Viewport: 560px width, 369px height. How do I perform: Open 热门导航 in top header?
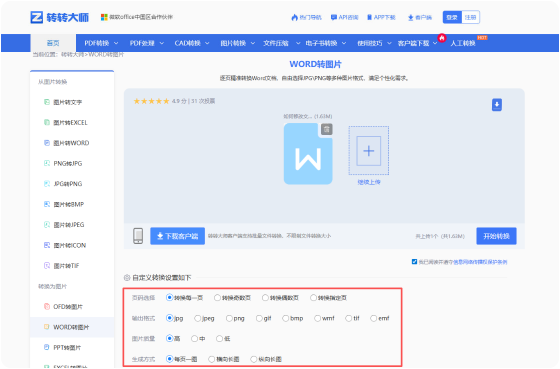coord(306,17)
